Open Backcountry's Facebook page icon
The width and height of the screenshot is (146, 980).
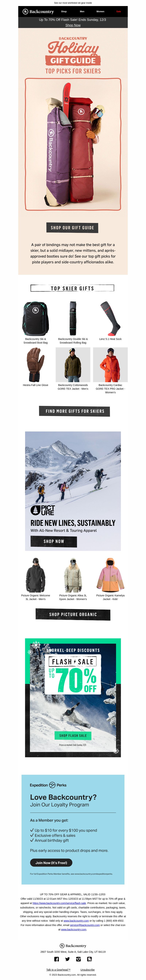point(57,959)
